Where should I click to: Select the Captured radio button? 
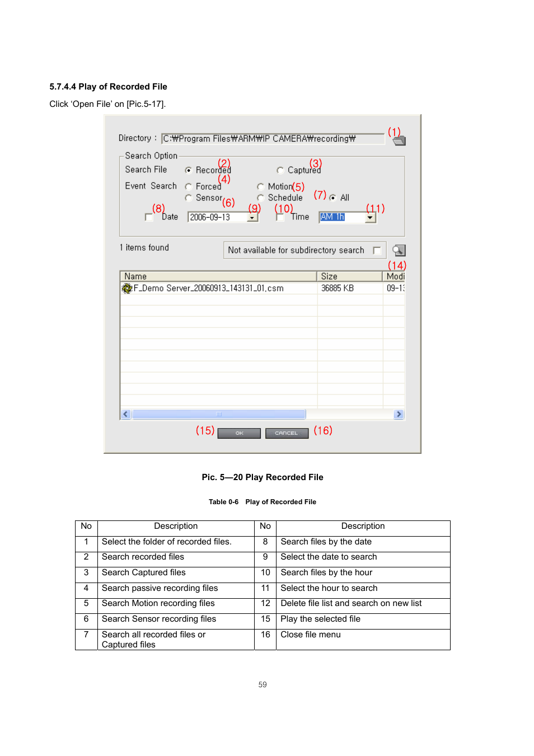280,170
